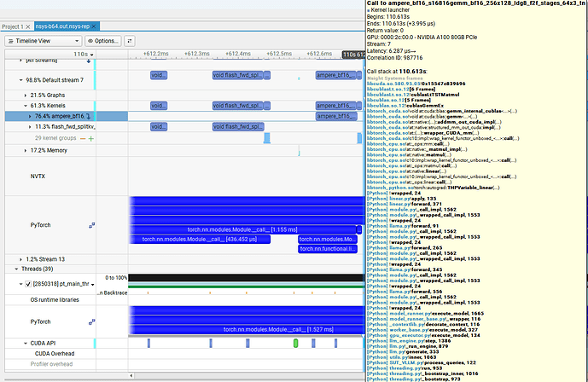This screenshot has height=382, width=588.
Task: Click the swap arrows icon beside Options
Action: (x=130, y=41)
